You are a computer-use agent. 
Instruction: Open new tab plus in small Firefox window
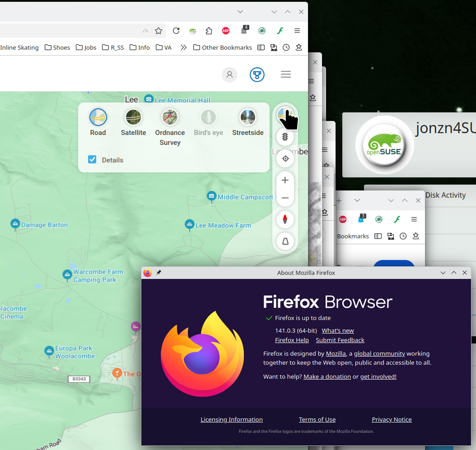(x=339, y=200)
